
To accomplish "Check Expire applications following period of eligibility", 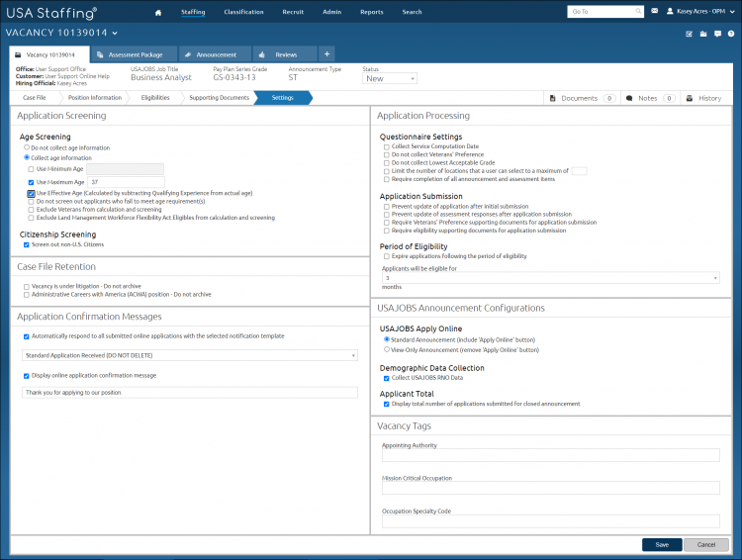I will [387, 256].
